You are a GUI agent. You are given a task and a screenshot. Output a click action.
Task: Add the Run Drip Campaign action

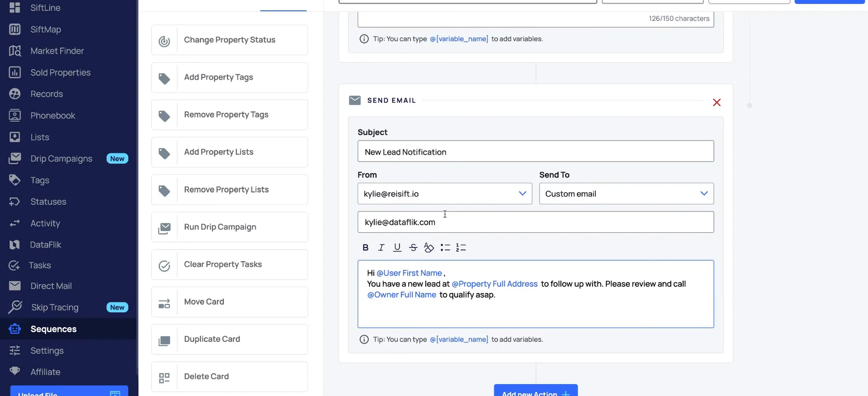(230, 227)
